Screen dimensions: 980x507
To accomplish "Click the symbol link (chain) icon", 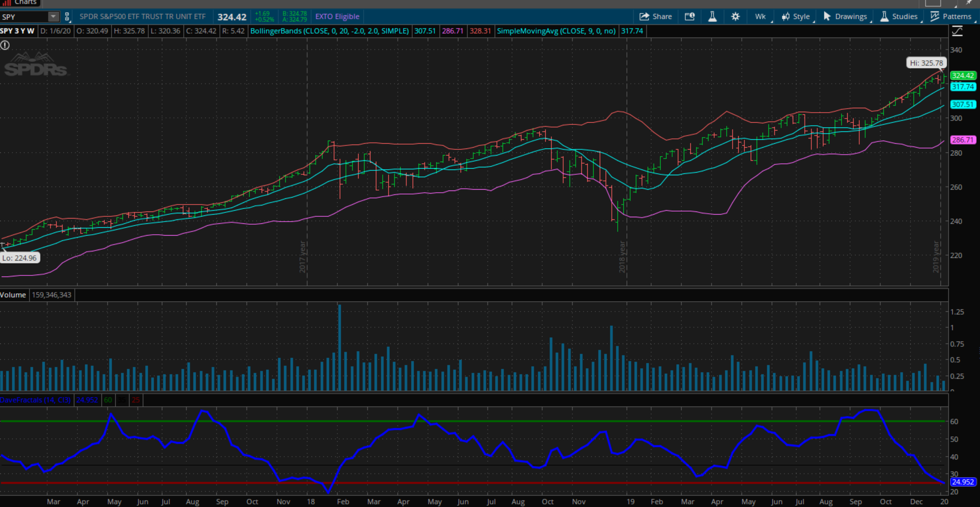I will click(x=67, y=17).
